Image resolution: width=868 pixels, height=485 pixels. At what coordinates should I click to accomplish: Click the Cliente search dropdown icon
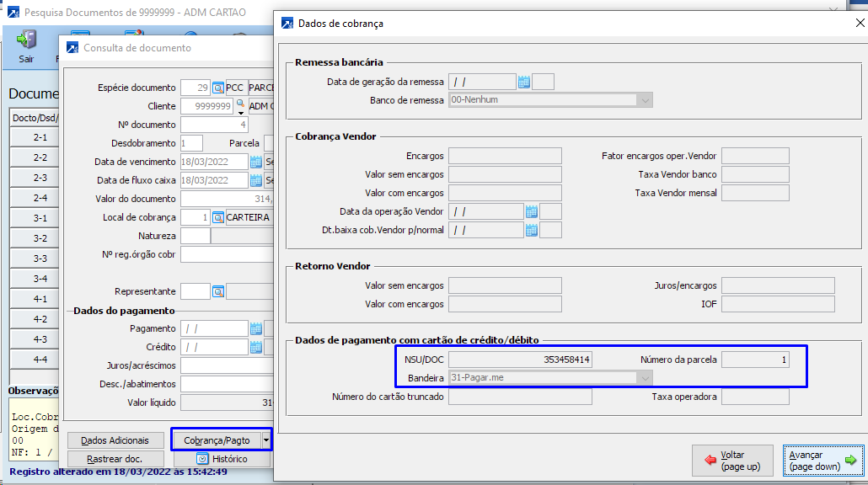[240, 106]
